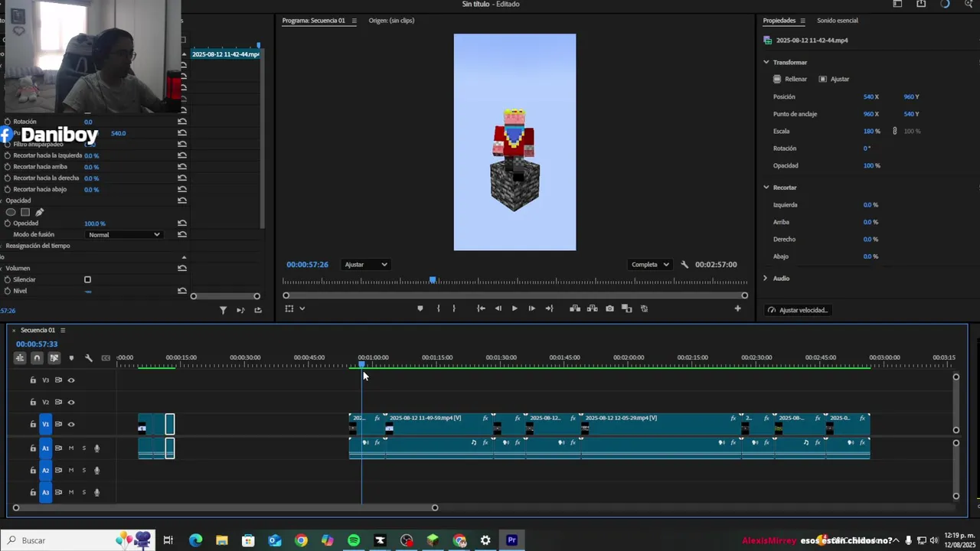Collapse the Transformar section
Viewport: 980px width, 551px height.
pyautogui.click(x=766, y=62)
